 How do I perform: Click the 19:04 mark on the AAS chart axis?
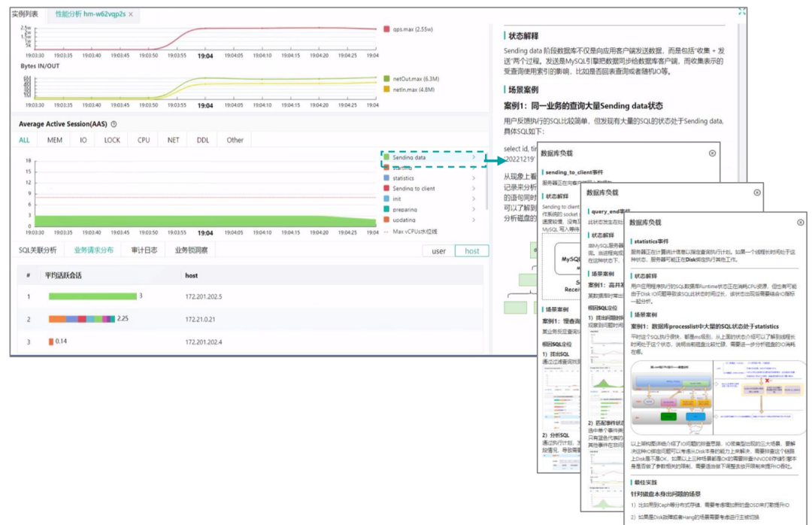click(x=205, y=232)
